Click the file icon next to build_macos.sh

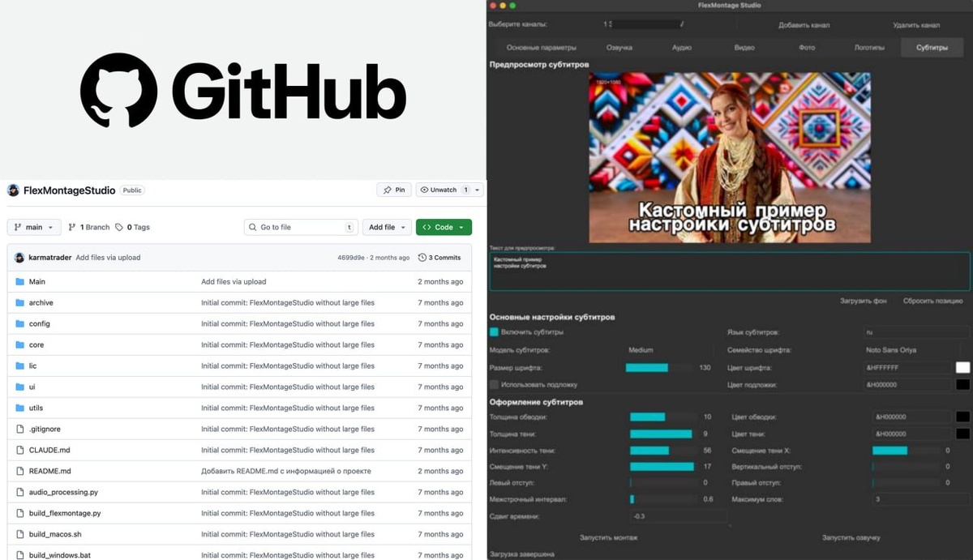click(x=21, y=534)
